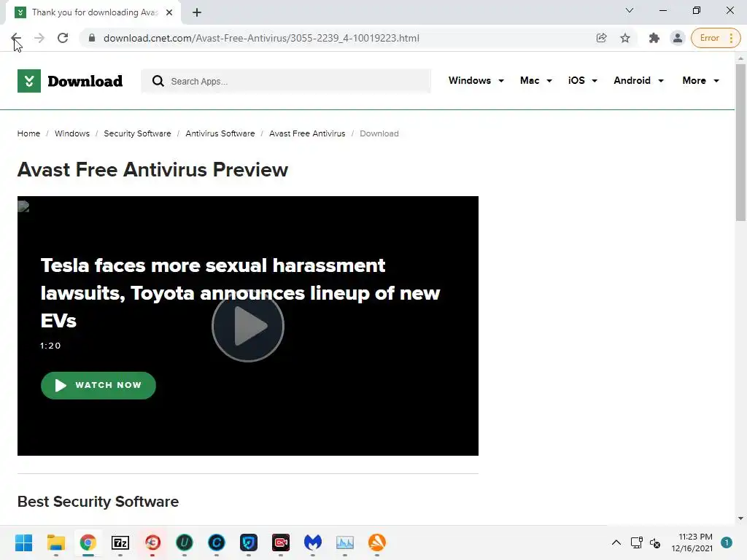Close the 'Thank you for downloading' tab
This screenshot has height=560, width=747.
click(169, 12)
